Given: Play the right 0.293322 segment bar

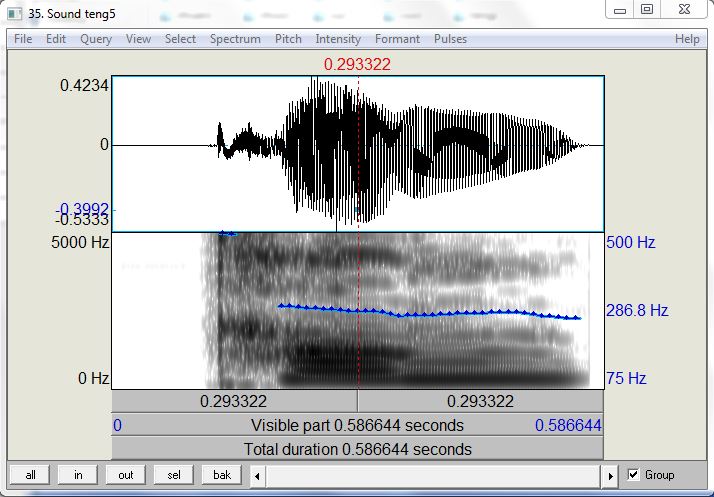Looking at the screenshot, I should pyautogui.click(x=481, y=401).
